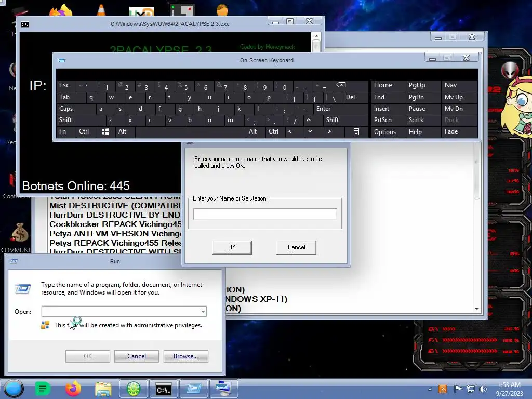Open the volume speaker tray icon

coord(483,389)
